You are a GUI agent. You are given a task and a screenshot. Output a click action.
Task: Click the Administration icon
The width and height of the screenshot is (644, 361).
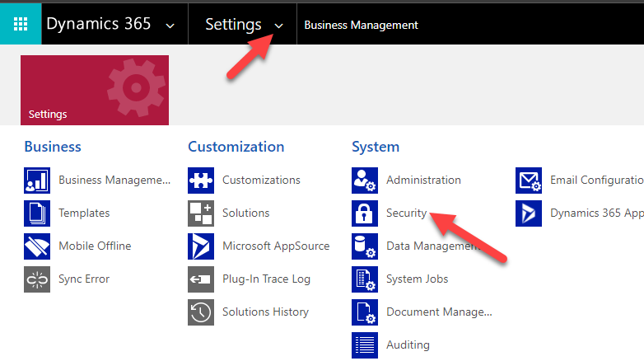tap(365, 180)
